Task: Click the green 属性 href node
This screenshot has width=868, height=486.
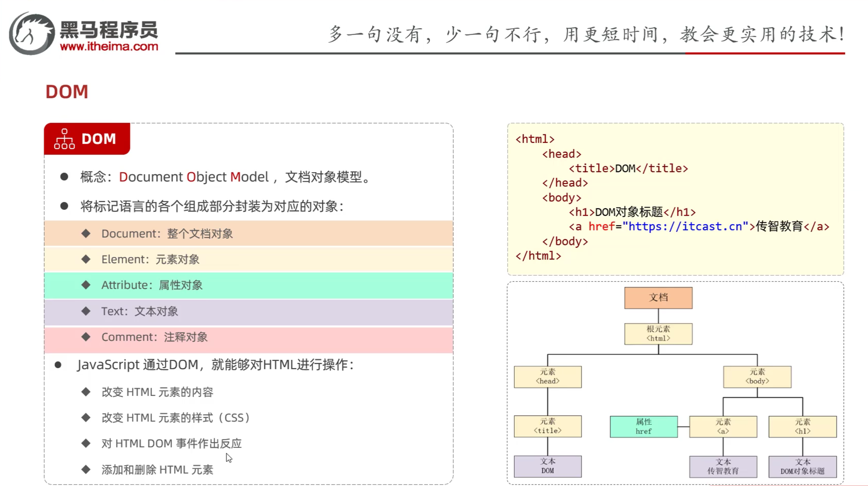Action: 644,426
